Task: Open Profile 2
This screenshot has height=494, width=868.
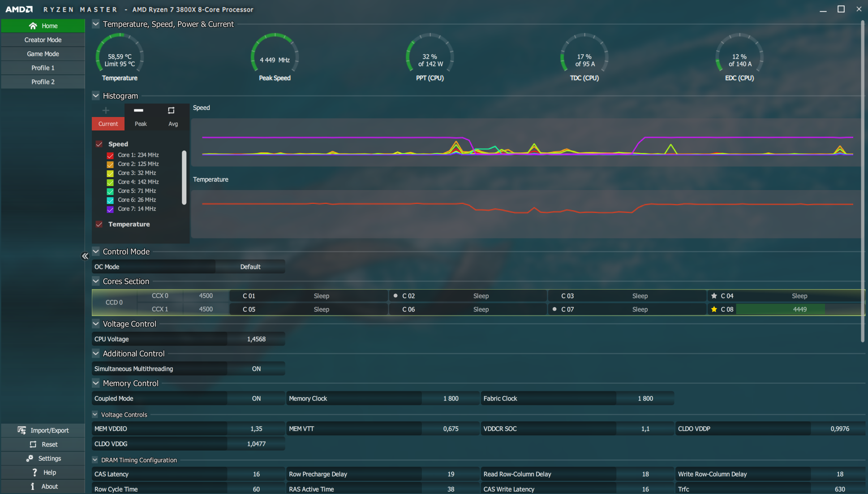Action: [43, 82]
